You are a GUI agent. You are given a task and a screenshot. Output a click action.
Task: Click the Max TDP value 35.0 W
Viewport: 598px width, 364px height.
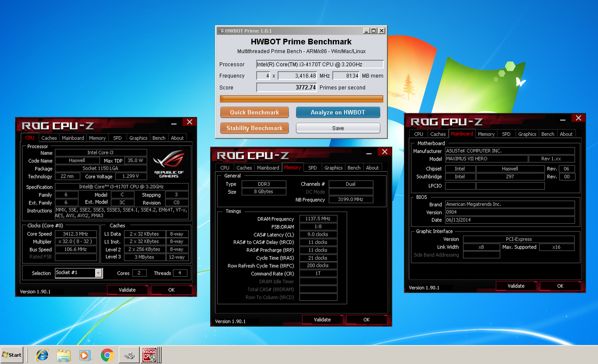[136, 160]
